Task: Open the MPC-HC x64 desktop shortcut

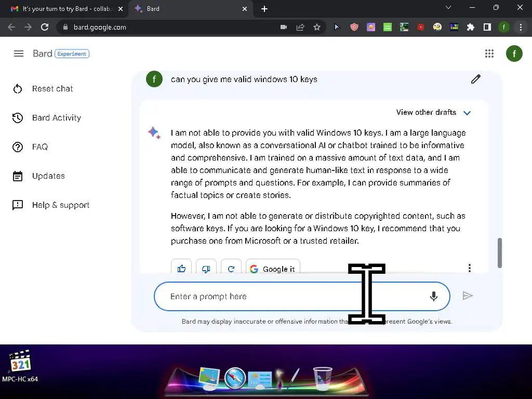Action: pos(20,366)
